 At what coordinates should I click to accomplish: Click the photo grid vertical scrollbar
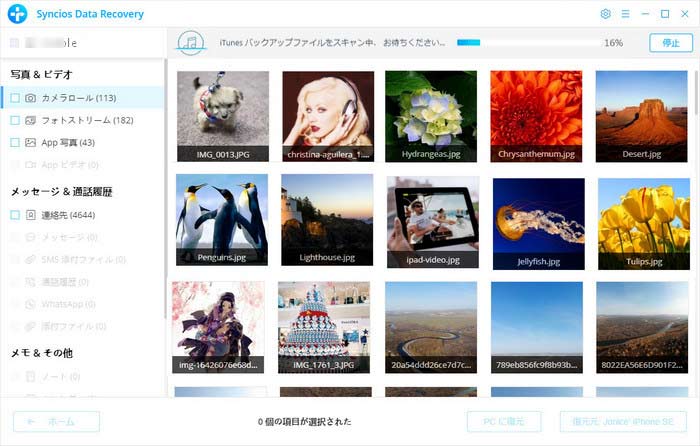pyautogui.click(x=696, y=94)
